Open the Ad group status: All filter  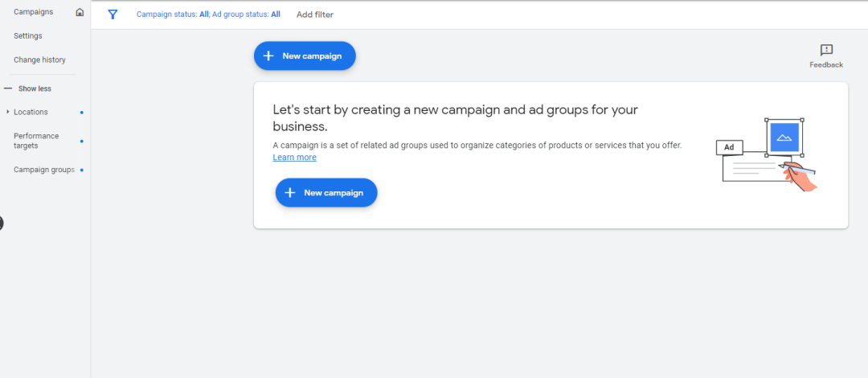coord(247,14)
